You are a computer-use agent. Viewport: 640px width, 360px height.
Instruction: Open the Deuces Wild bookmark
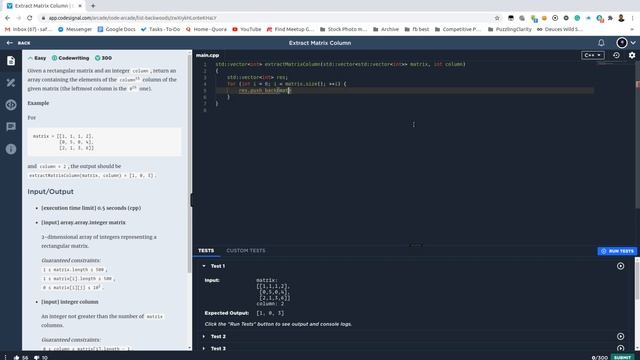560,29
